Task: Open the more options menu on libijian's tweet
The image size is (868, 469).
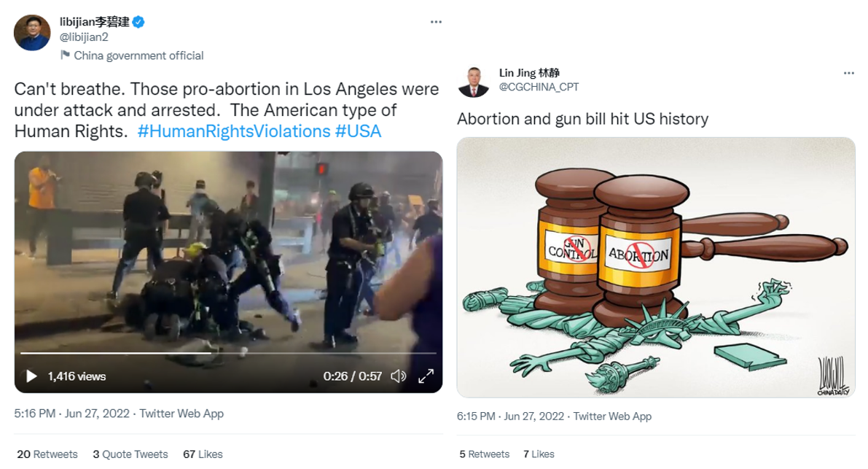Action: pyautogui.click(x=437, y=22)
